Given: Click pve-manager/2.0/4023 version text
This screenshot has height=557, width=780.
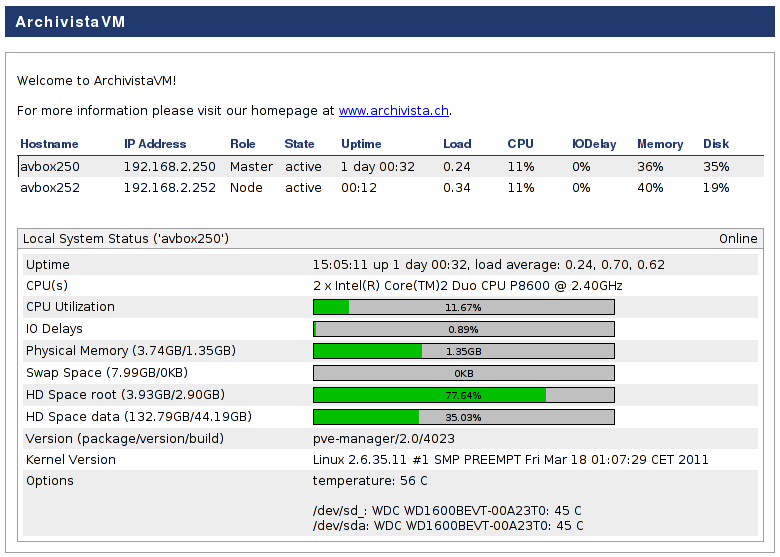Looking at the screenshot, I should pyautogui.click(x=384, y=439).
